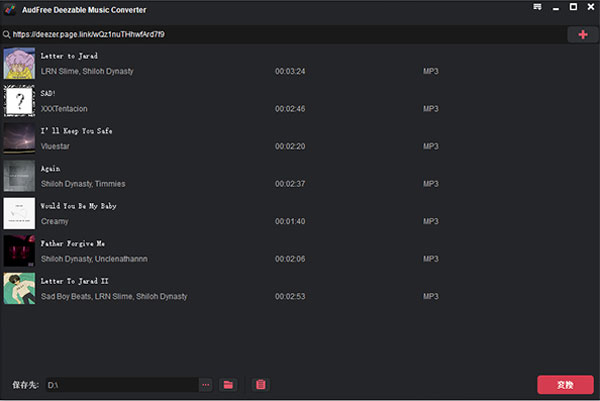600x401 pixels.
Task: Open the output folder icon
Action: (228, 385)
